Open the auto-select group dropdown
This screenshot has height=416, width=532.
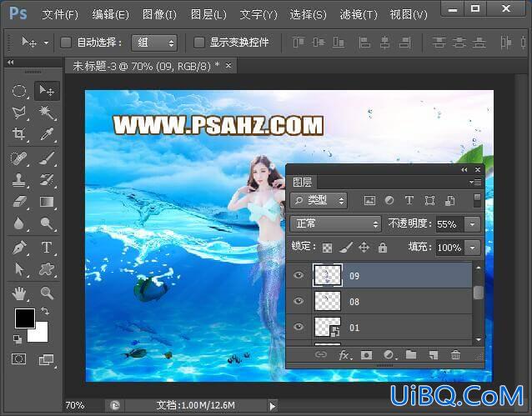coord(154,43)
